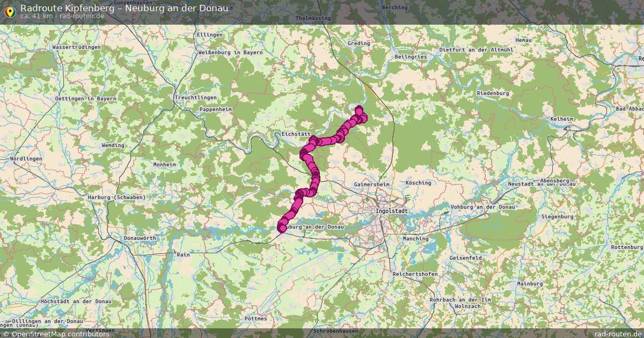Click the Gaimersheim label north of Ingolstadt
This screenshot has height=338, width=644.
click(x=370, y=184)
